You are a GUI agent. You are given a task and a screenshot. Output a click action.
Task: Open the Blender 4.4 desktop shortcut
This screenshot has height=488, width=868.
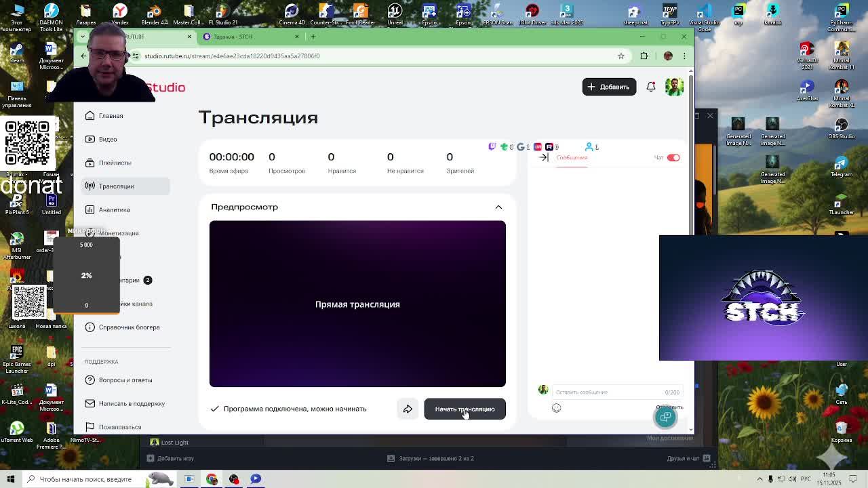tap(155, 14)
